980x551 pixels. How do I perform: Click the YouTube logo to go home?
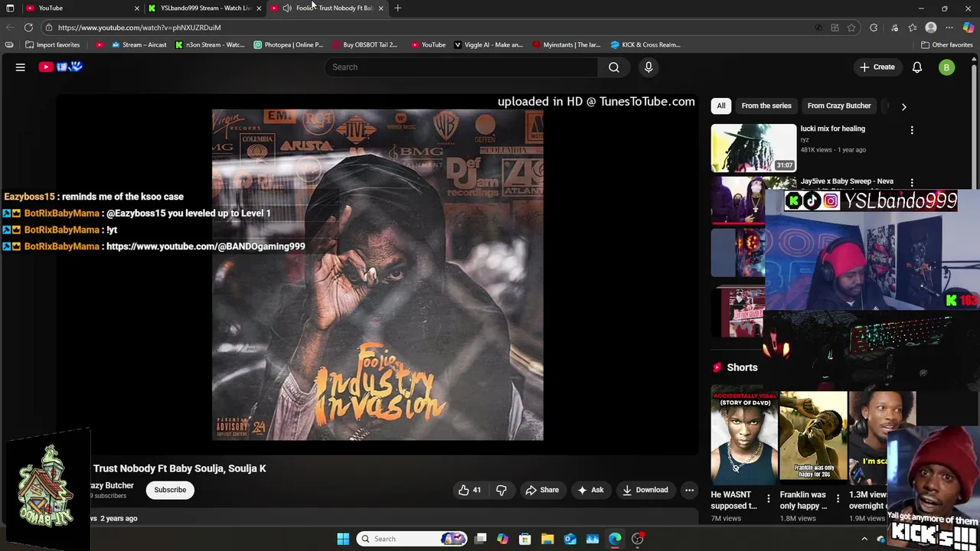click(x=60, y=67)
